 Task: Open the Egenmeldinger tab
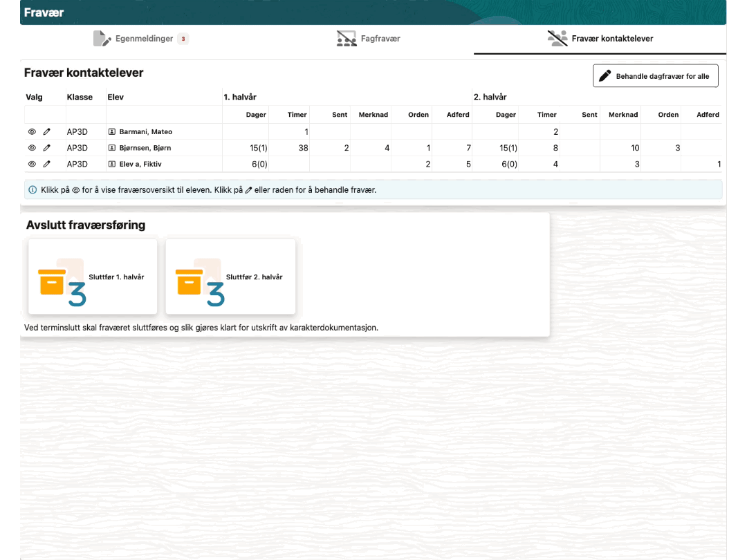(x=144, y=39)
